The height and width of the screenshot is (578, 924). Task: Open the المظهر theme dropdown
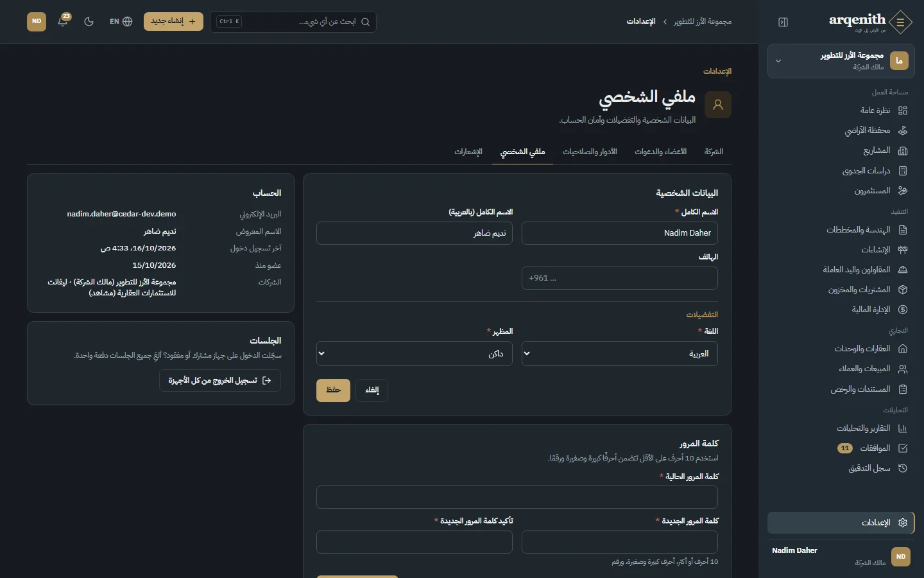(x=415, y=354)
